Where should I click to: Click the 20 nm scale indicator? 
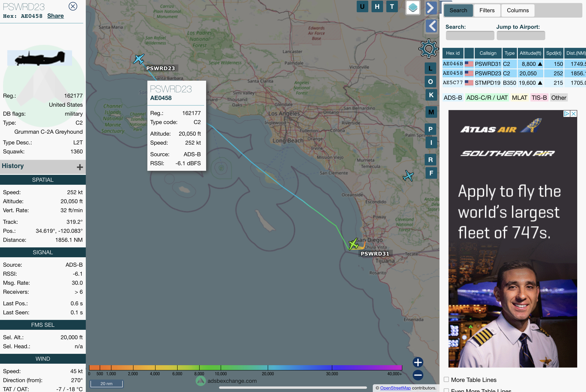click(x=106, y=383)
